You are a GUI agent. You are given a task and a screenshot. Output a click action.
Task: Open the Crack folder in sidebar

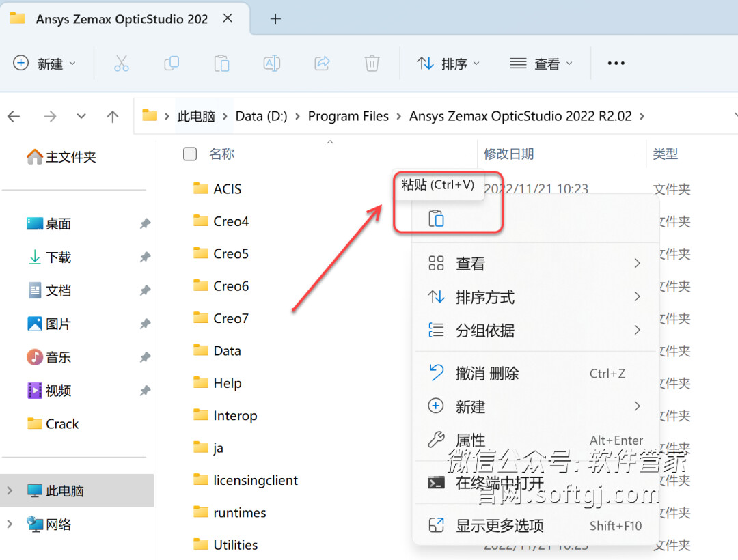(x=53, y=423)
